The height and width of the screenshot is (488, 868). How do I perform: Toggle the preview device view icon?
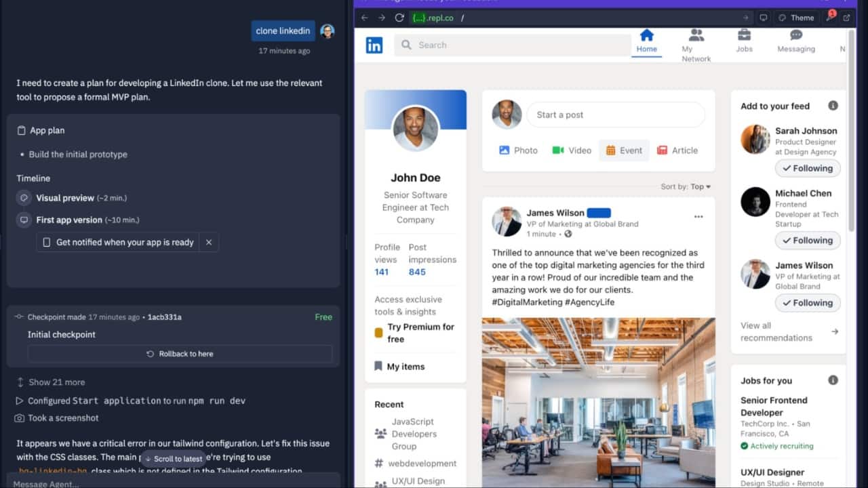(x=763, y=18)
